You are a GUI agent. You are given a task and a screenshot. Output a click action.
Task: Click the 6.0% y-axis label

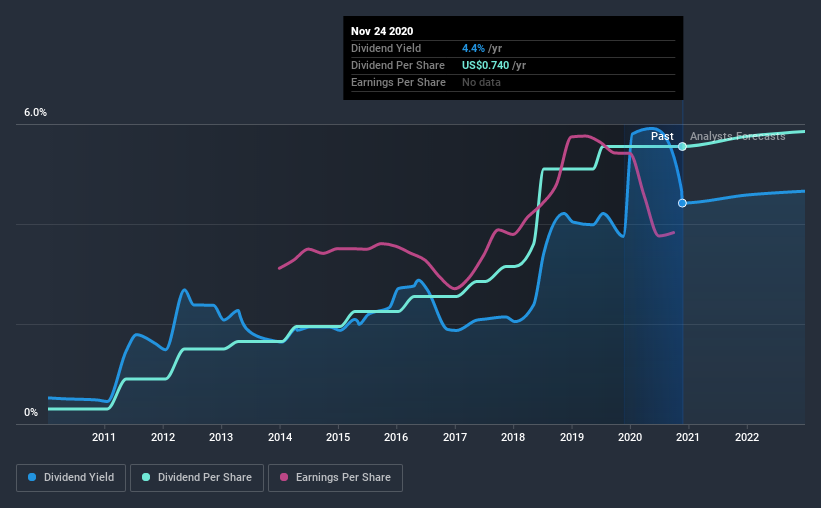(x=35, y=113)
